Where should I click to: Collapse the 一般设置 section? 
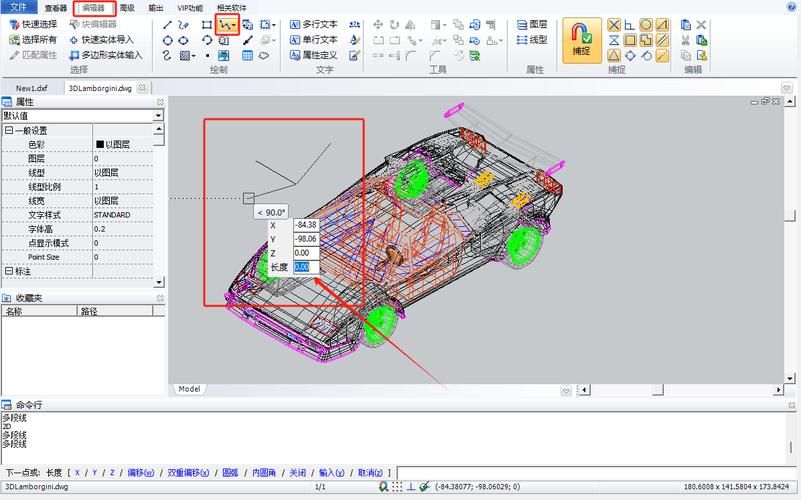click(x=8, y=130)
